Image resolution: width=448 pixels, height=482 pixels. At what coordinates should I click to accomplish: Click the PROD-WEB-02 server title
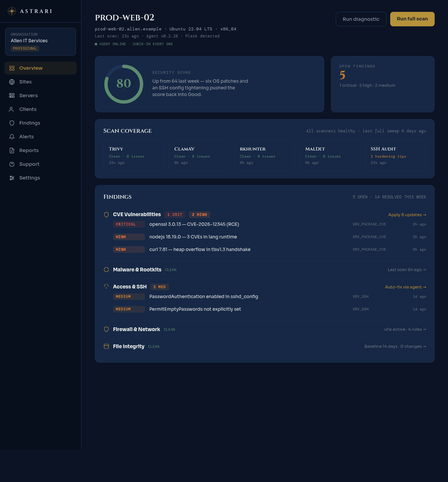[125, 17]
